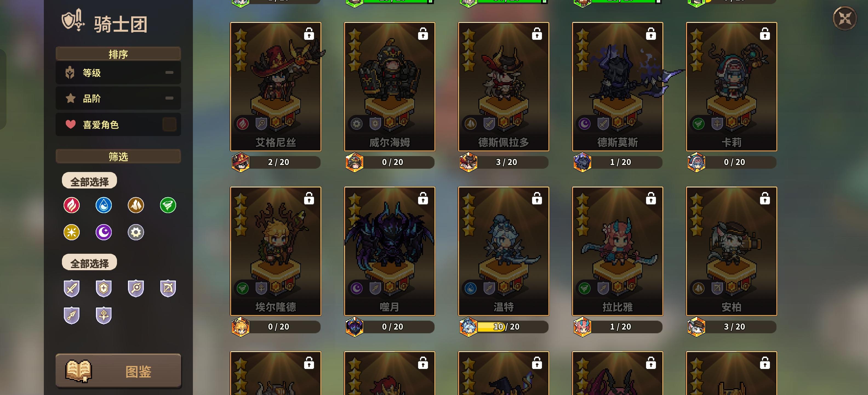Open 德斯佩拉多 character card
Image resolution: width=868 pixels, height=395 pixels.
click(x=503, y=87)
